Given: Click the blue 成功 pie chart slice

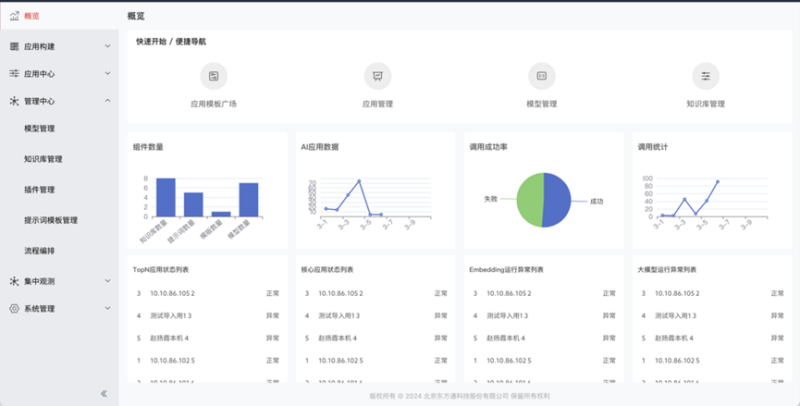Looking at the screenshot, I should (x=557, y=198).
